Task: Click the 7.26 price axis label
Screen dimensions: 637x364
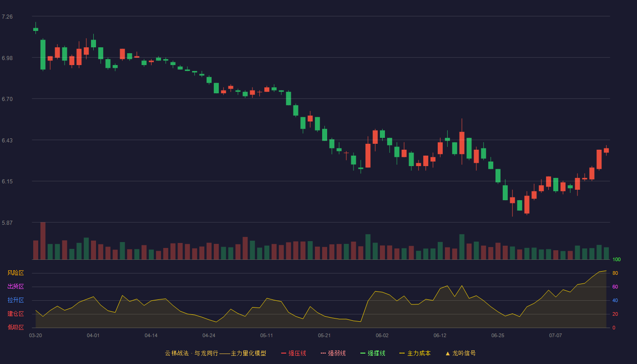Action: (7, 17)
